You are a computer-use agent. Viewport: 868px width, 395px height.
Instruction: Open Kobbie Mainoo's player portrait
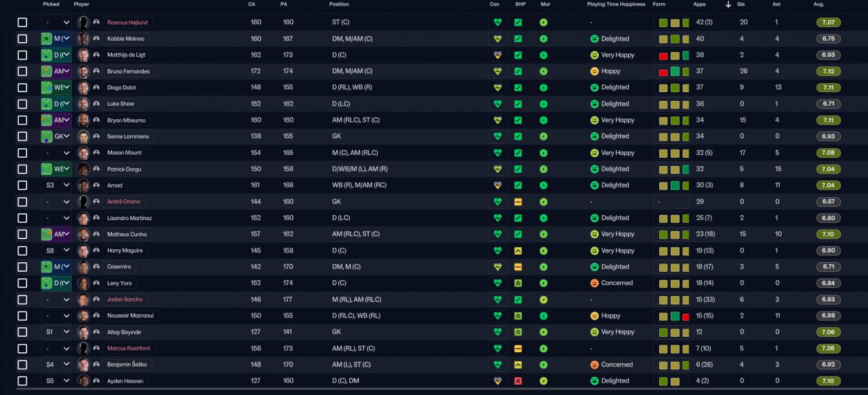click(x=83, y=39)
